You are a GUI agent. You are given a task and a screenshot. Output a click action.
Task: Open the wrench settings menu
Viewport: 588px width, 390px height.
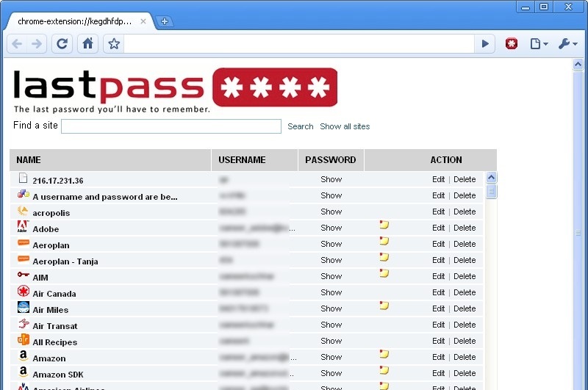click(x=567, y=44)
